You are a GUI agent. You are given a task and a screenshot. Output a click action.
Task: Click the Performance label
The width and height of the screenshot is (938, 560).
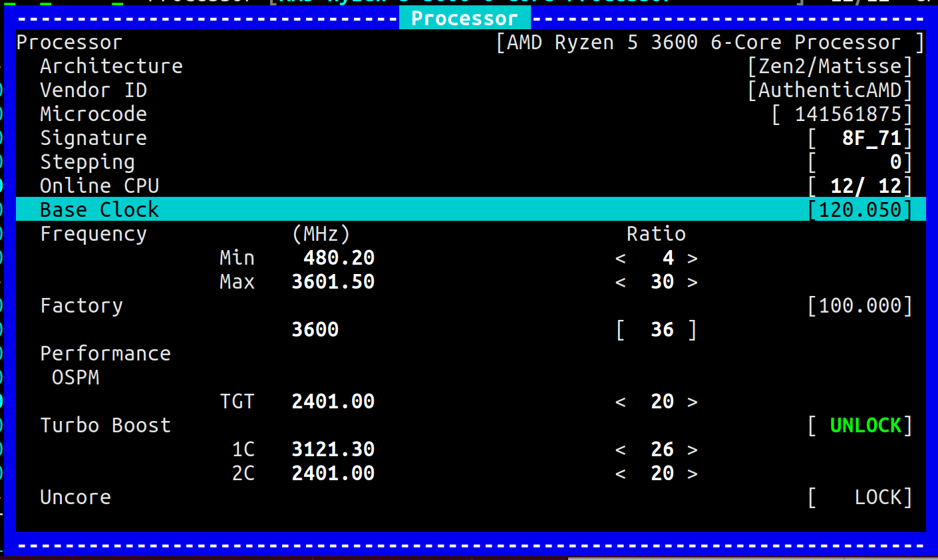(x=105, y=353)
